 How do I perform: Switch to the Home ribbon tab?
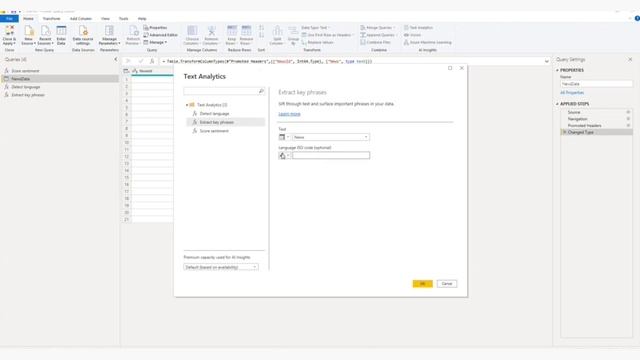[29, 19]
